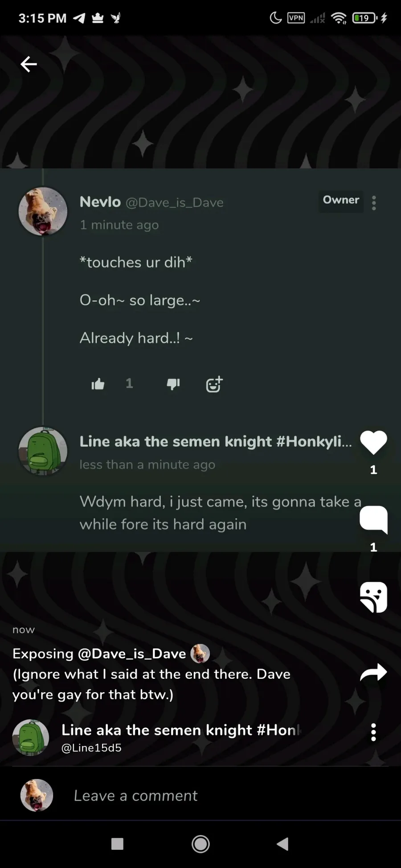Tap the sticker icon on the right
401x868 pixels.
(373, 597)
